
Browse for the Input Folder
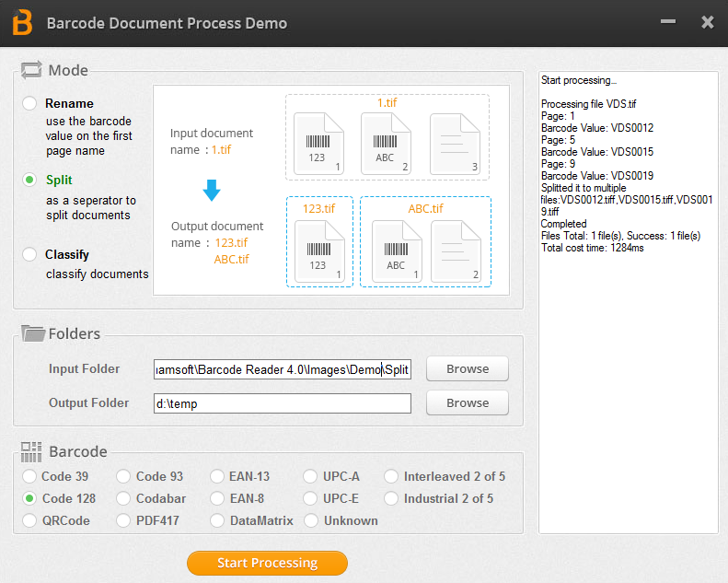(x=467, y=369)
